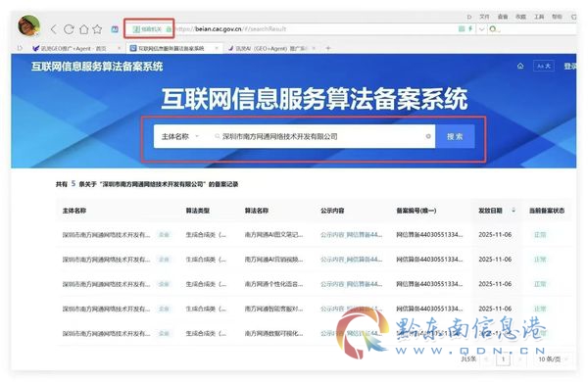Open the 收藏 menu

point(520,17)
